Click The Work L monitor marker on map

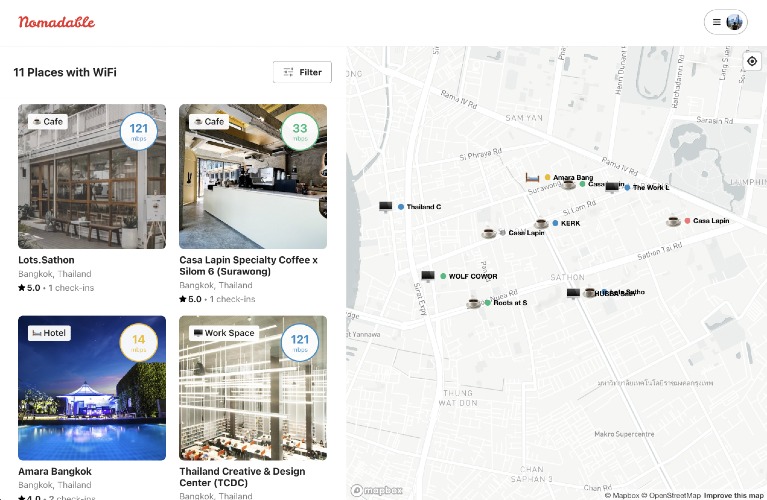[x=612, y=187]
